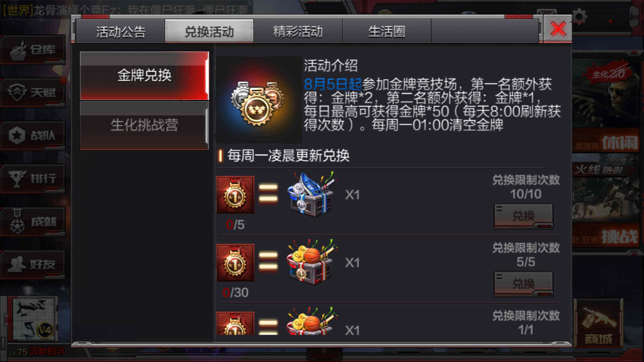Click the gold medal cost icon for 0/5

pyautogui.click(x=235, y=195)
